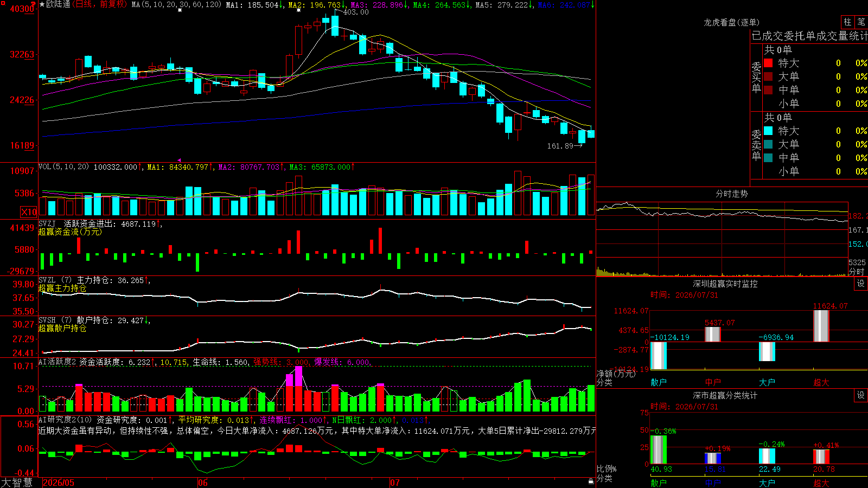This screenshot has height=488, width=868.
Task: Click the dark red 中单 buy-order swatch
Action: pyautogui.click(x=768, y=89)
